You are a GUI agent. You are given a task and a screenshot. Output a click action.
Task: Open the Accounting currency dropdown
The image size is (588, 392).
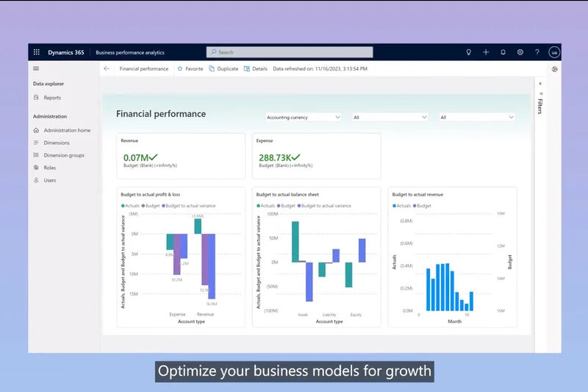pyautogui.click(x=303, y=118)
